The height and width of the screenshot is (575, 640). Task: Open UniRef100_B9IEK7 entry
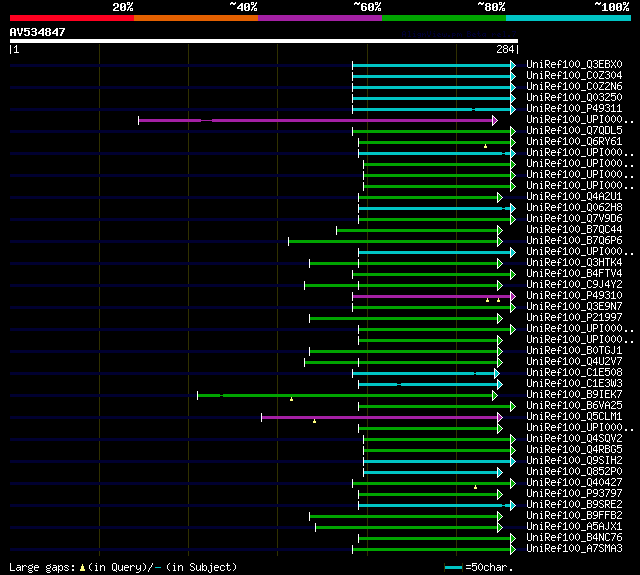tap(574, 395)
